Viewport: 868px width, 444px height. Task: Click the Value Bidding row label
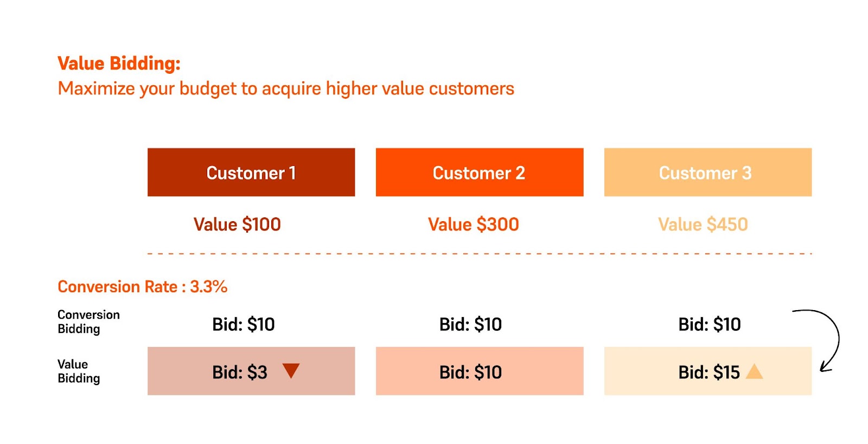coord(79,371)
